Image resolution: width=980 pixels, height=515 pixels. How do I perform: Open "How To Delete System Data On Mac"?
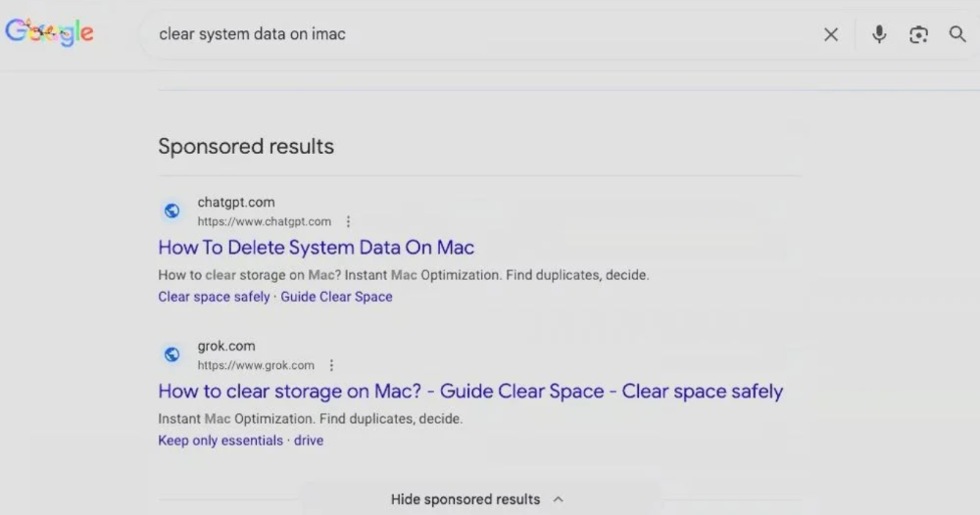317,248
